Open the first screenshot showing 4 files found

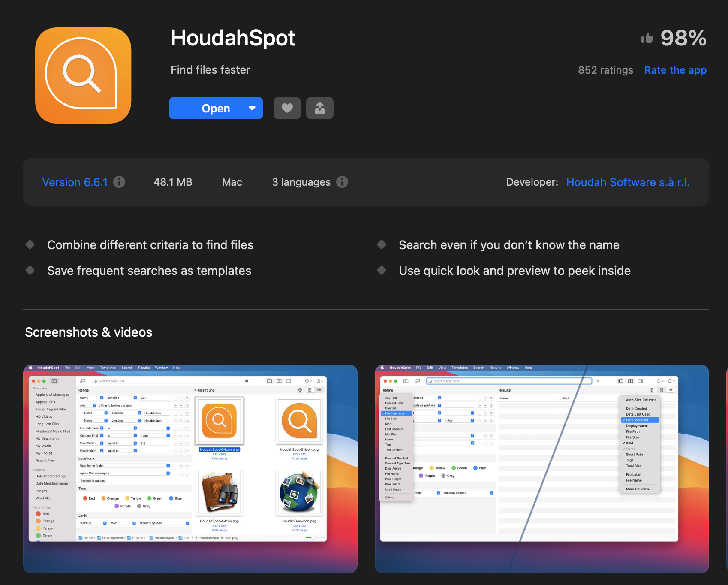tap(190, 469)
